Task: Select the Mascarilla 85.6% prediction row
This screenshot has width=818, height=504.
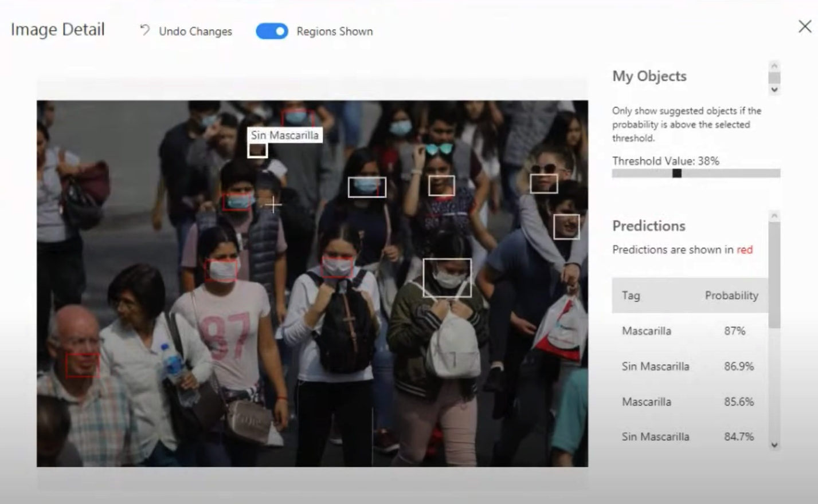Action: click(x=689, y=402)
